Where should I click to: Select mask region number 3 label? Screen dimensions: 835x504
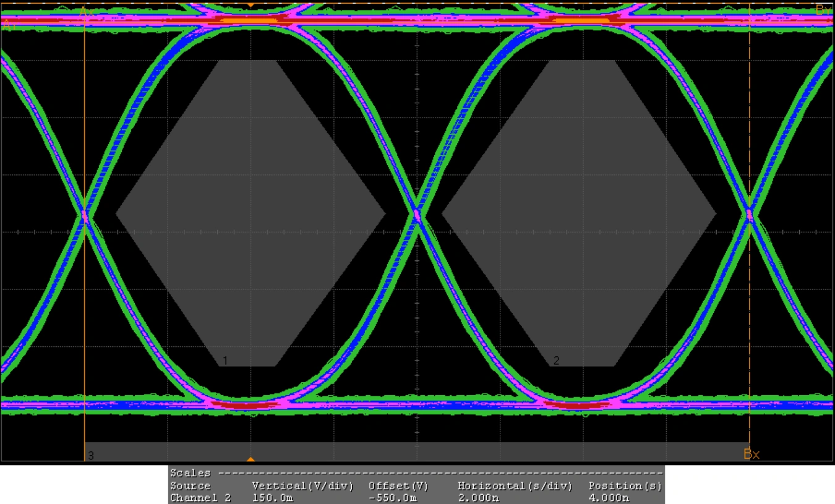pyautogui.click(x=91, y=456)
